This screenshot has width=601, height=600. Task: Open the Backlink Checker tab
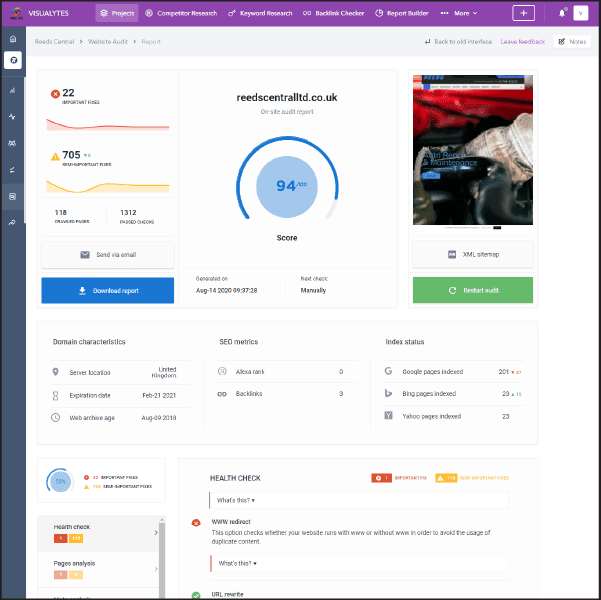click(x=333, y=13)
